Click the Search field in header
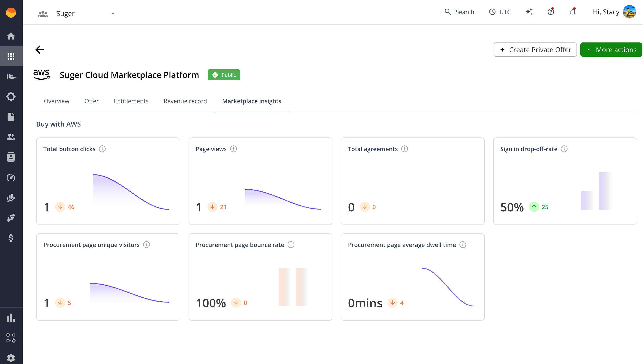643x364 pixels. 460,12
